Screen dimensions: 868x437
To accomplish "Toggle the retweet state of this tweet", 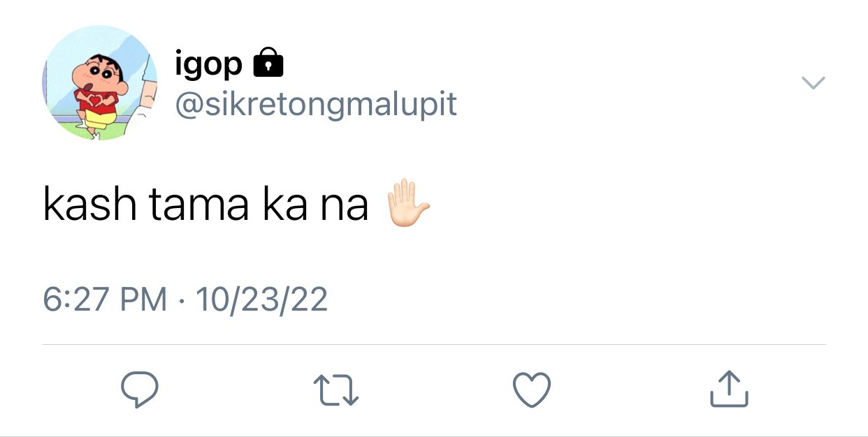I will 336,390.
